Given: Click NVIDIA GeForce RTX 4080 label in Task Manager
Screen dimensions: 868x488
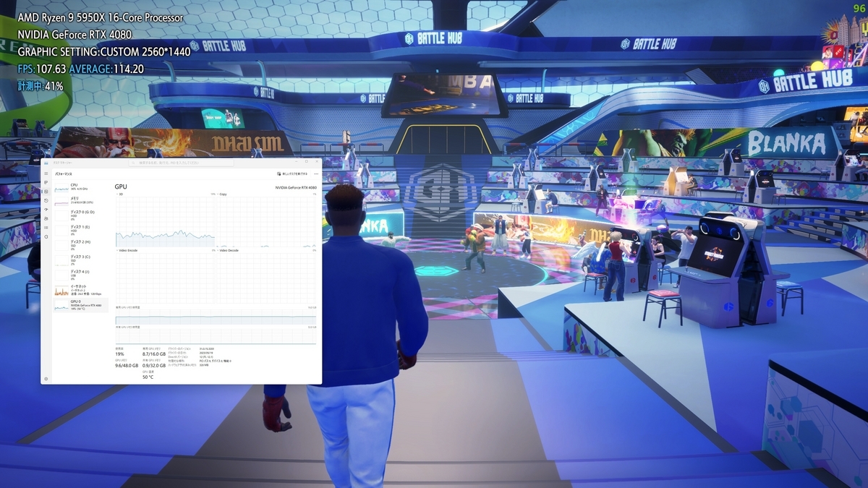Looking at the screenshot, I should [296, 187].
